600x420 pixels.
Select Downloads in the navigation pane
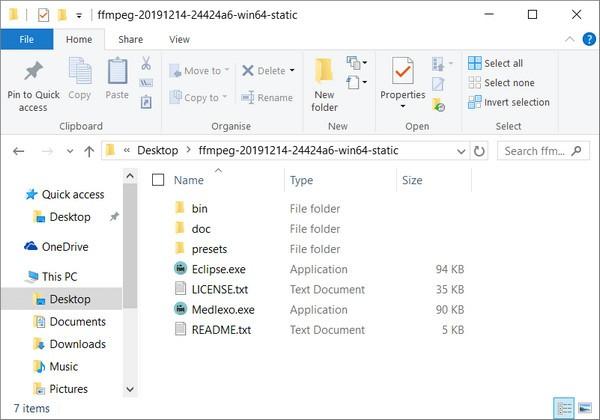click(77, 344)
